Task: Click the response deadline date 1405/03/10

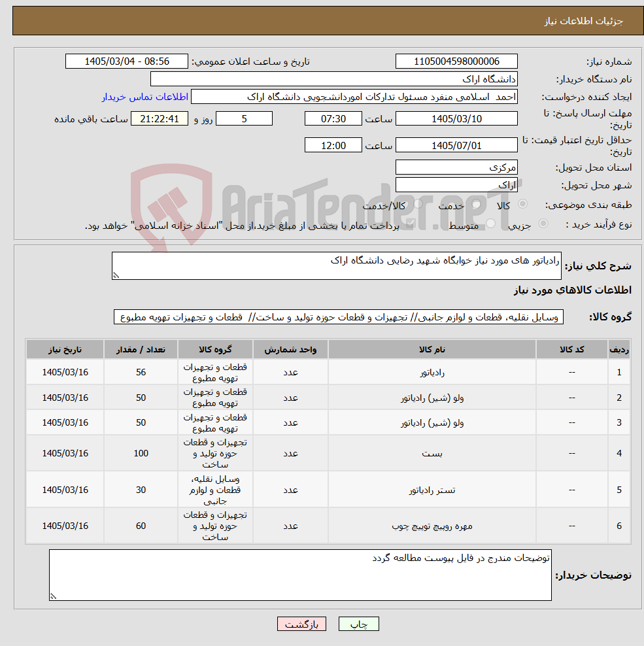Action: click(456, 118)
